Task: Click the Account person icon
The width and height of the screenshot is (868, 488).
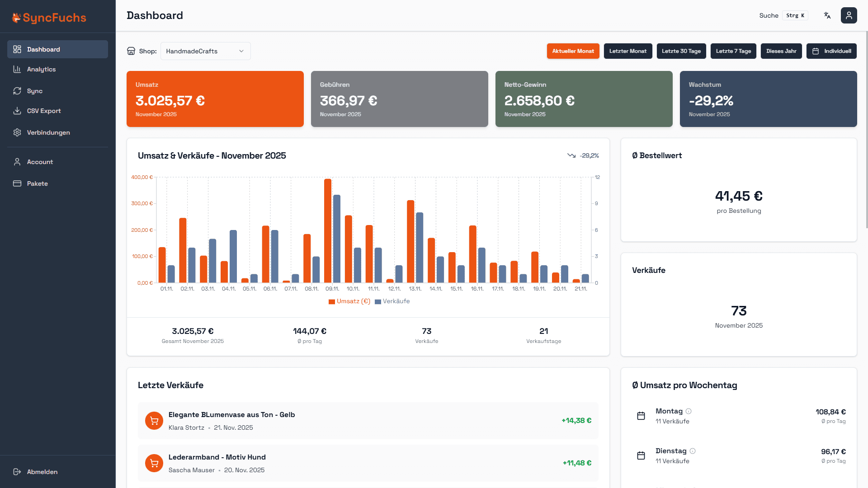Action: (17, 162)
